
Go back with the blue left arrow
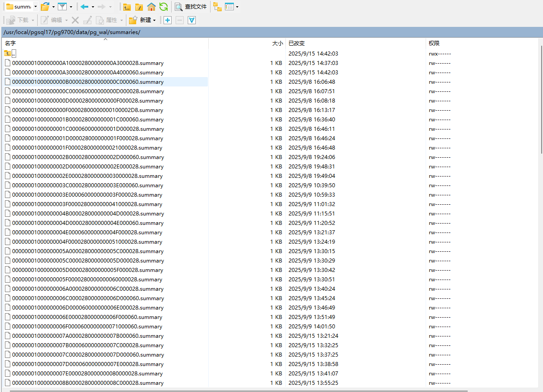[x=84, y=7]
